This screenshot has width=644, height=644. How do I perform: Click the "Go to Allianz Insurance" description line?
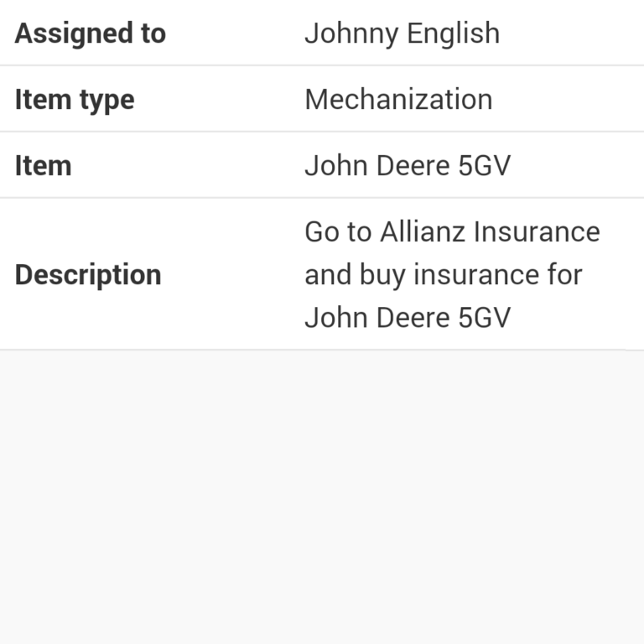tap(452, 232)
